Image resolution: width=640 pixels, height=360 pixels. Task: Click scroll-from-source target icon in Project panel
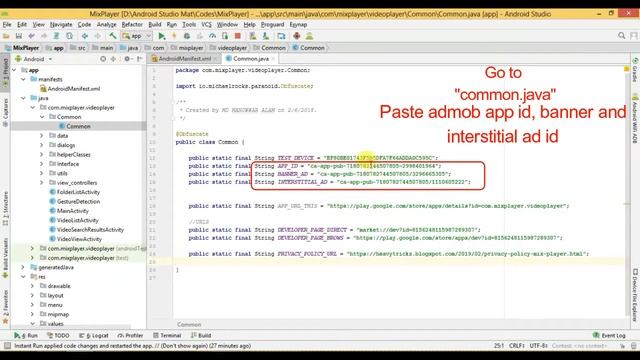[103, 59]
